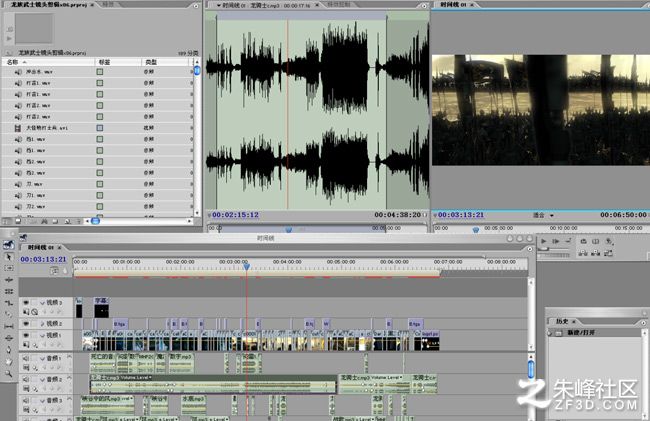650x421 pixels.
Task: Switch to the 特效控制 tab
Action: pyautogui.click(x=338, y=5)
